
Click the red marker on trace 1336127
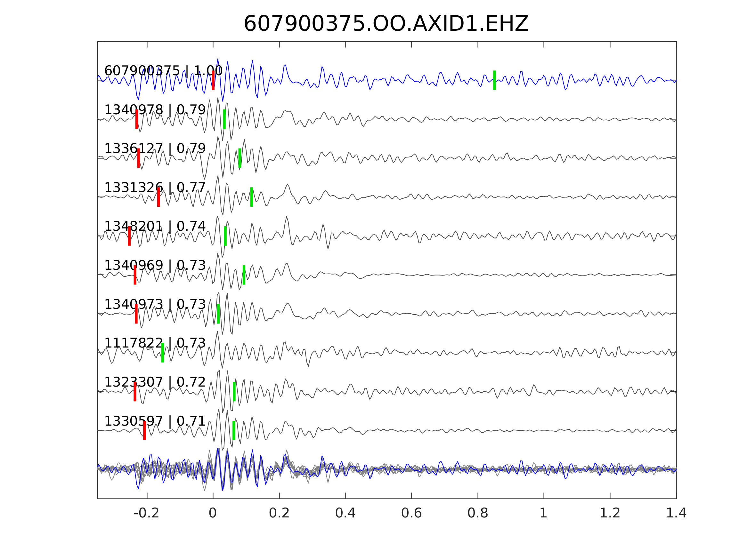tap(138, 158)
